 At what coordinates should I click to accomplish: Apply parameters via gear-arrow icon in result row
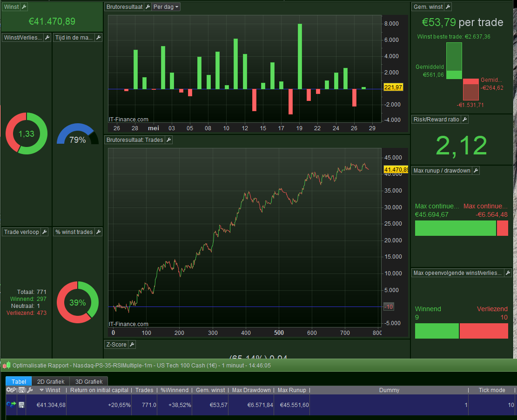click(11, 405)
